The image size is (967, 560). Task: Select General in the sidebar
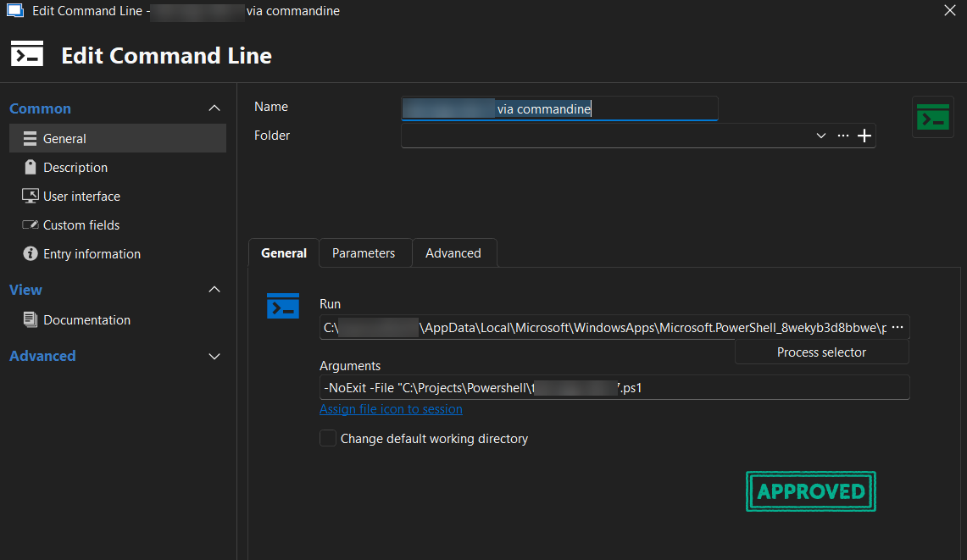pyautogui.click(x=118, y=138)
